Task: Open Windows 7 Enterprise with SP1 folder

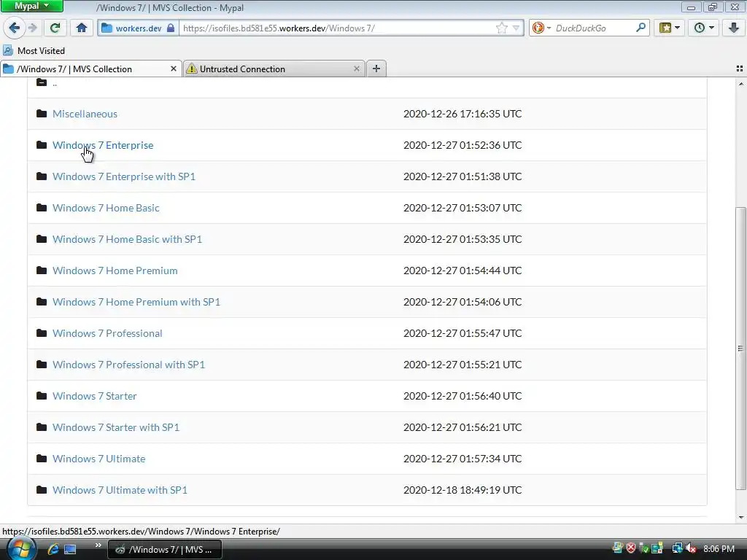Action: coord(124,176)
